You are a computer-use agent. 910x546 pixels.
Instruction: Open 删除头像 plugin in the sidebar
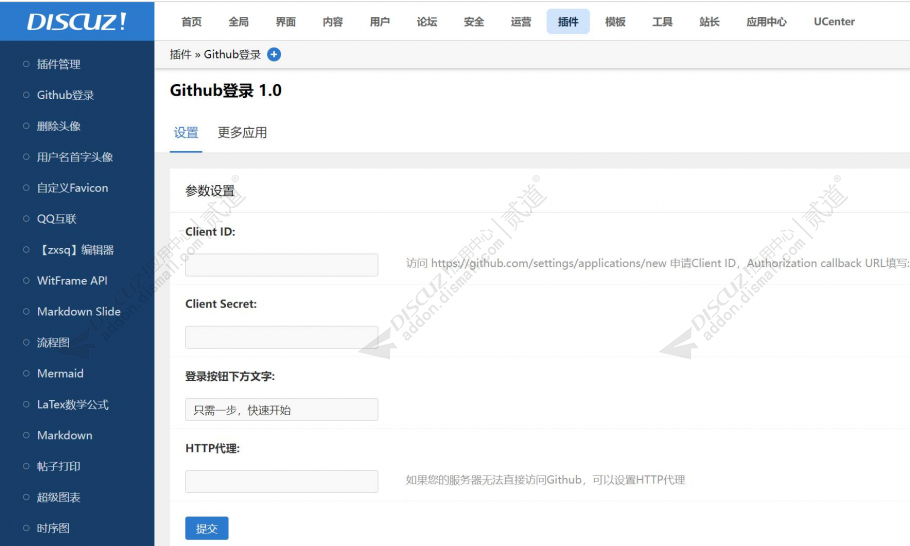click(x=59, y=126)
